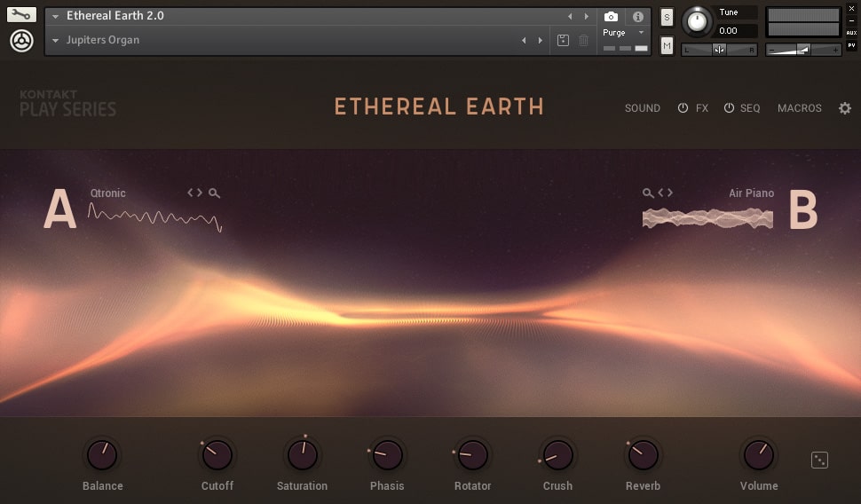Viewport: 861px width, 504px height.
Task: Toggle the SEQ power button
Action: click(729, 107)
